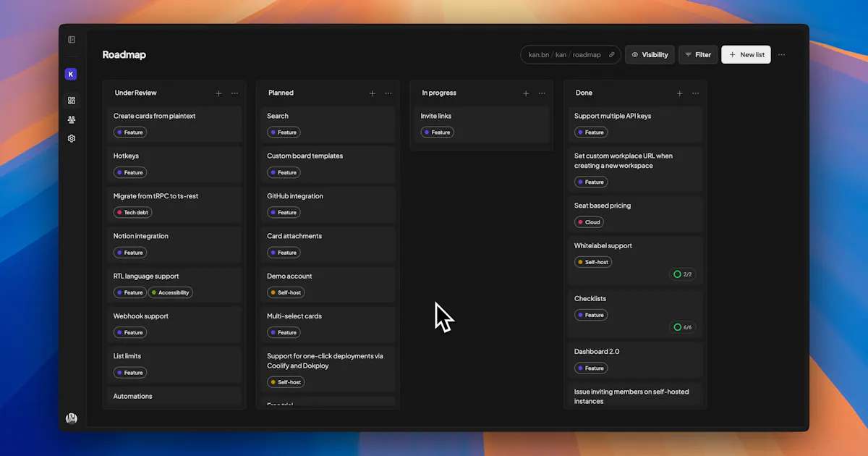Open the Card attachments card
The image size is (868, 456).
[x=328, y=245]
